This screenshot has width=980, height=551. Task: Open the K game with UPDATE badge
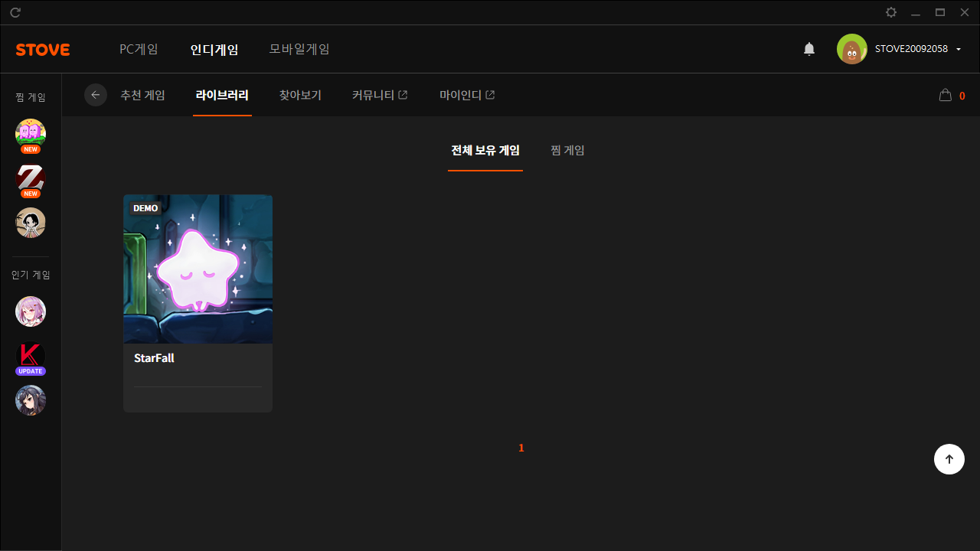tap(31, 357)
